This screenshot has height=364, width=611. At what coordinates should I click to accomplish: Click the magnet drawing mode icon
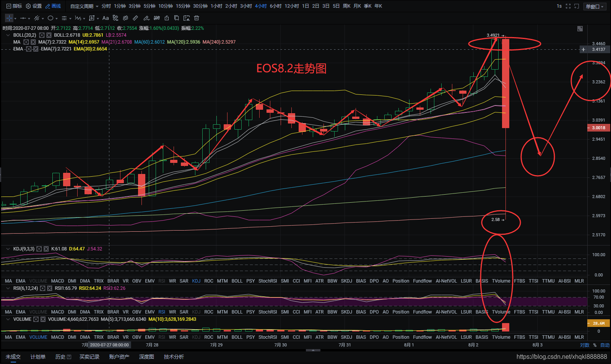point(115,18)
